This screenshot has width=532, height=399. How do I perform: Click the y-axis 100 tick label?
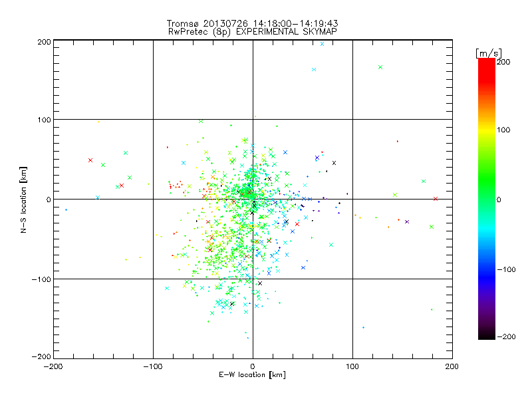[x=44, y=120]
